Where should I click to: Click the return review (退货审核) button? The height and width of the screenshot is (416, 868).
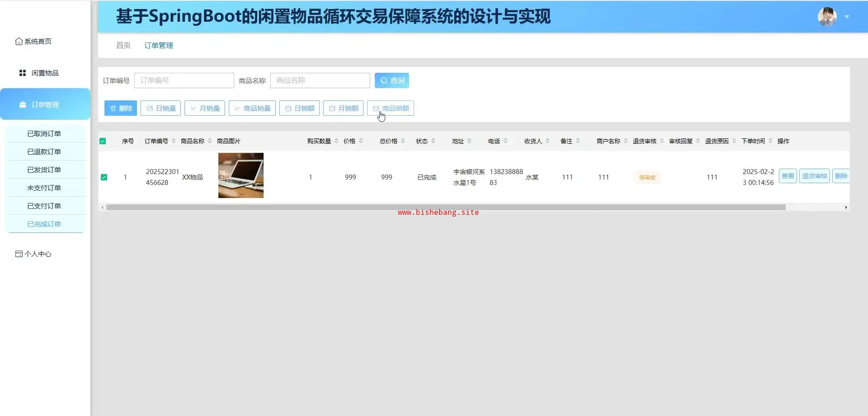tap(814, 176)
